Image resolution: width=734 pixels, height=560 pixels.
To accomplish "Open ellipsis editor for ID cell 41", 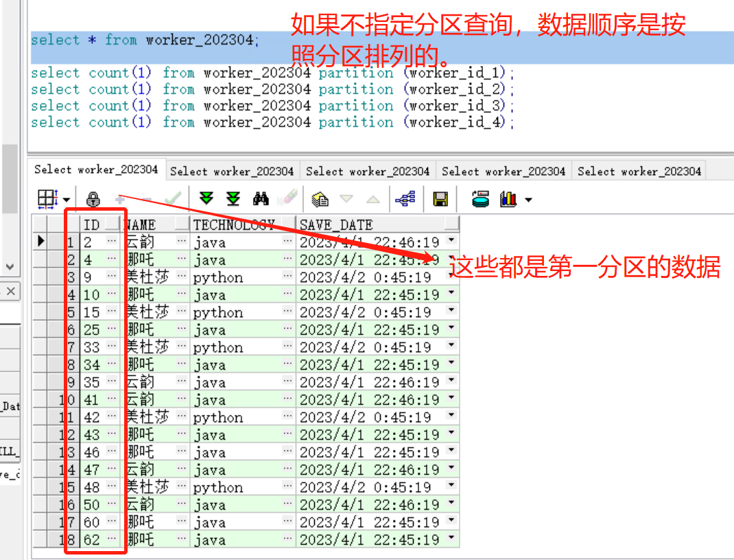I will [x=111, y=399].
